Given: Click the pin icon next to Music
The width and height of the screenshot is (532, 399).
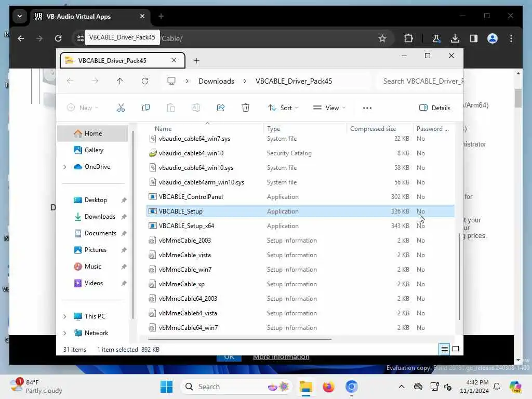Looking at the screenshot, I should pyautogui.click(x=124, y=267).
